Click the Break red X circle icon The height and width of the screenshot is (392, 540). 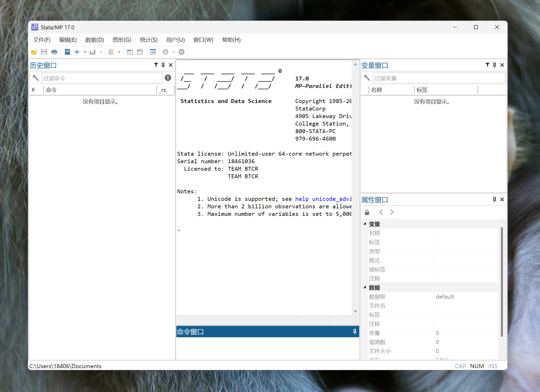coord(182,52)
